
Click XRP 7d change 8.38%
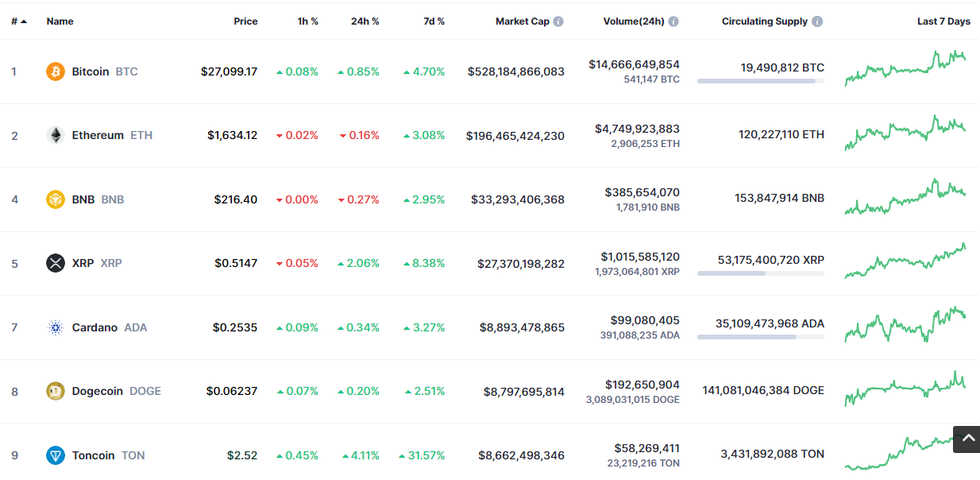pos(424,263)
